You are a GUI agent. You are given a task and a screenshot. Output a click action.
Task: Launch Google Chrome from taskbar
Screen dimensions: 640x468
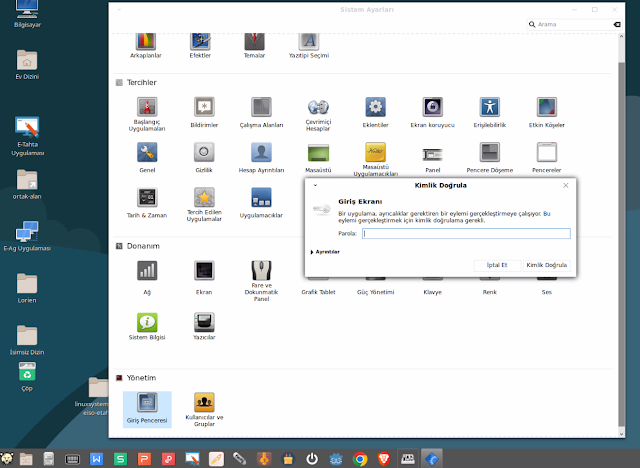(x=360, y=459)
